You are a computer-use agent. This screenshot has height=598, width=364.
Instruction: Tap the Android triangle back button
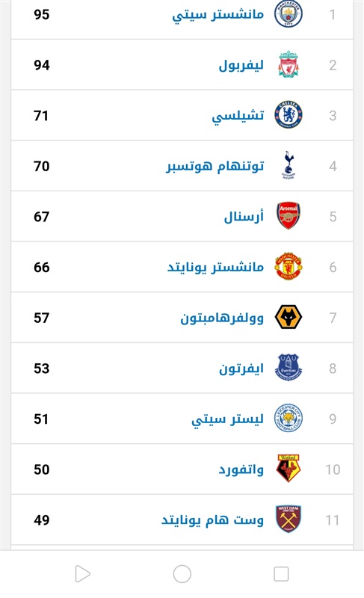[x=82, y=574]
